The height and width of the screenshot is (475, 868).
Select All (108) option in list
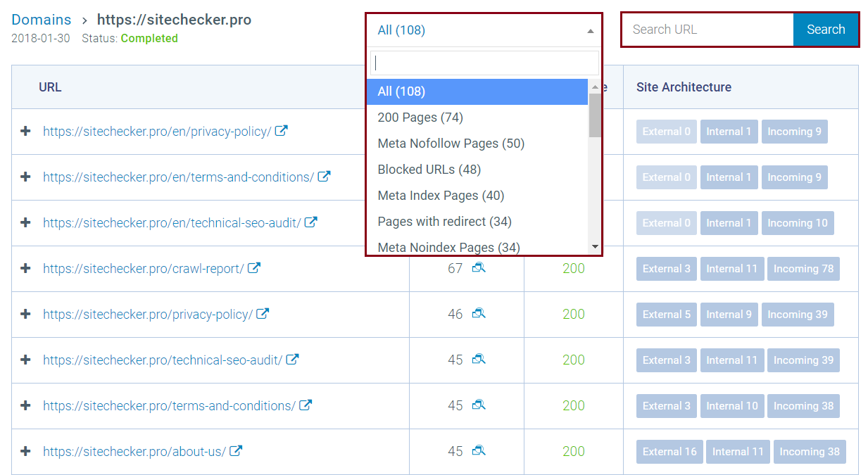pyautogui.click(x=477, y=91)
